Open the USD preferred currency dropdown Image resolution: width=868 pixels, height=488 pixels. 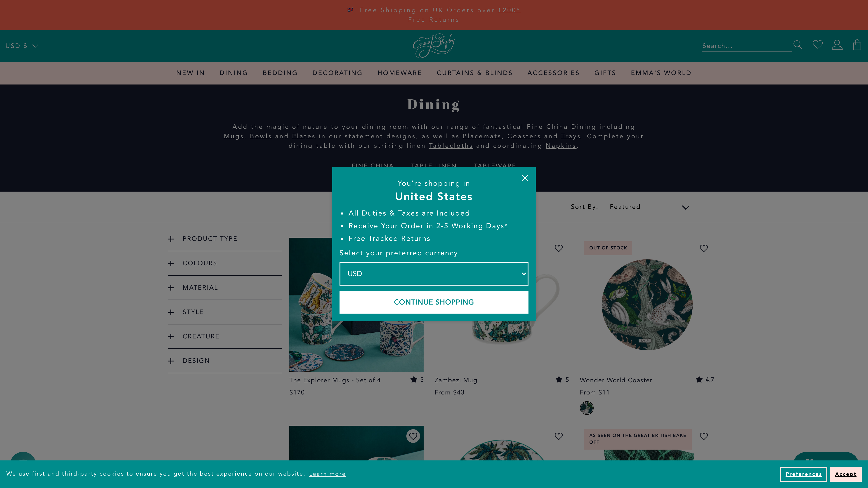coord(434,274)
